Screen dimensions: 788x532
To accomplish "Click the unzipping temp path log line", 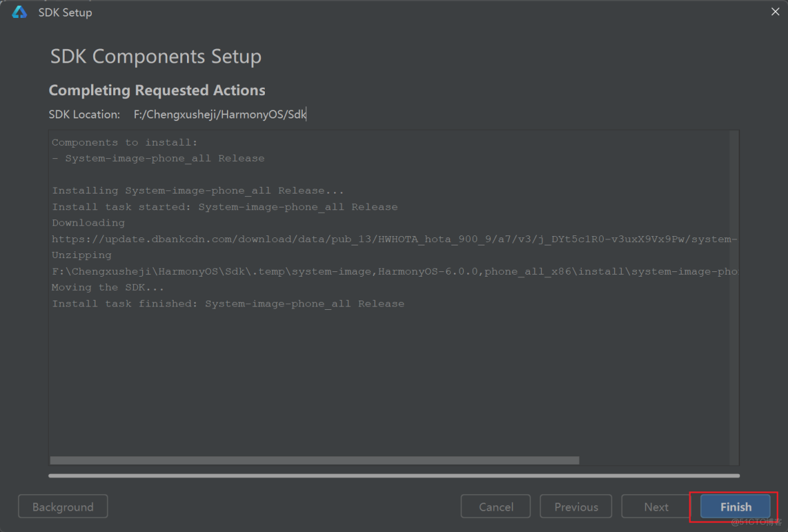I will tap(393, 271).
